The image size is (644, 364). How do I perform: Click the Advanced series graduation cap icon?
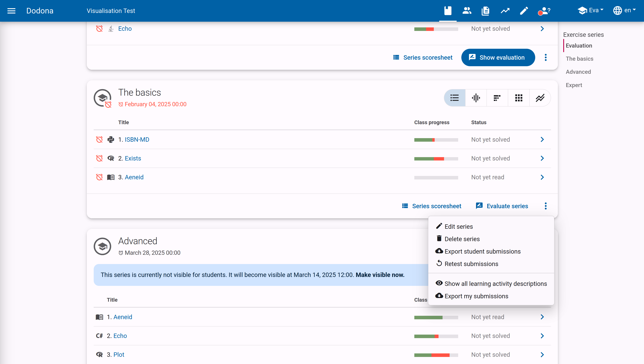pyautogui.click(x=103, y=246)
